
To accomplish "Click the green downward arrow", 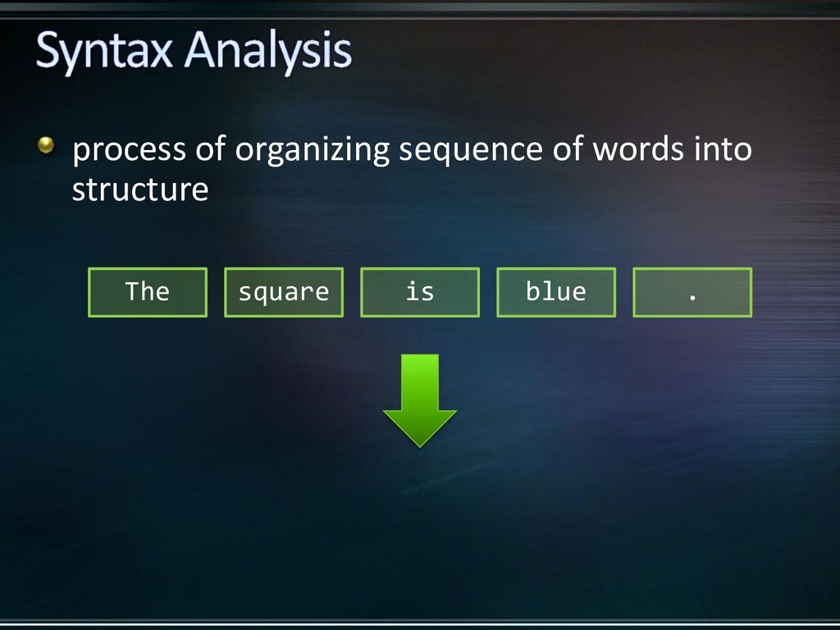I will 419,400.
